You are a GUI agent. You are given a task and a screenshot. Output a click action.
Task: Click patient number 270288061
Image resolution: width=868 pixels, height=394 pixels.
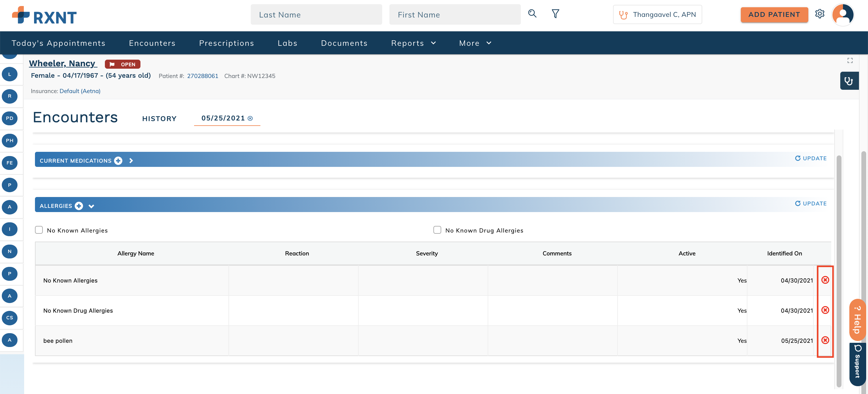point(203,76)
